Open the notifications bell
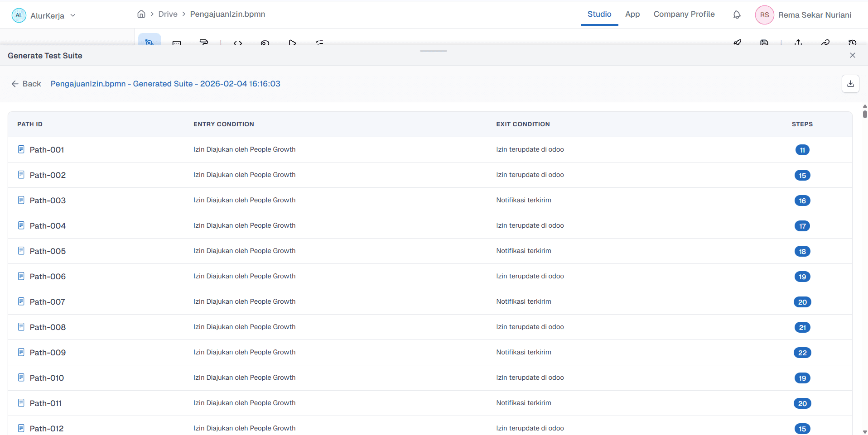Viewport: 868px width, 435px height. coord(737,14)
